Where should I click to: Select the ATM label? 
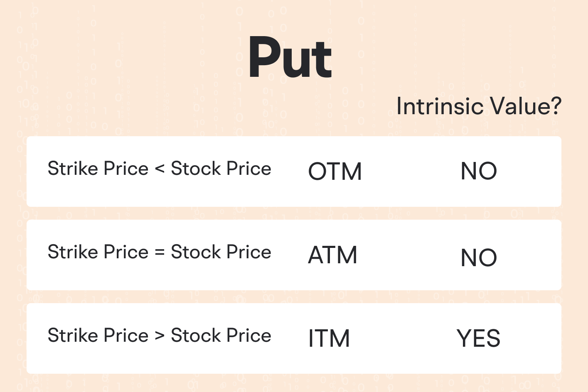coord(332,255)
